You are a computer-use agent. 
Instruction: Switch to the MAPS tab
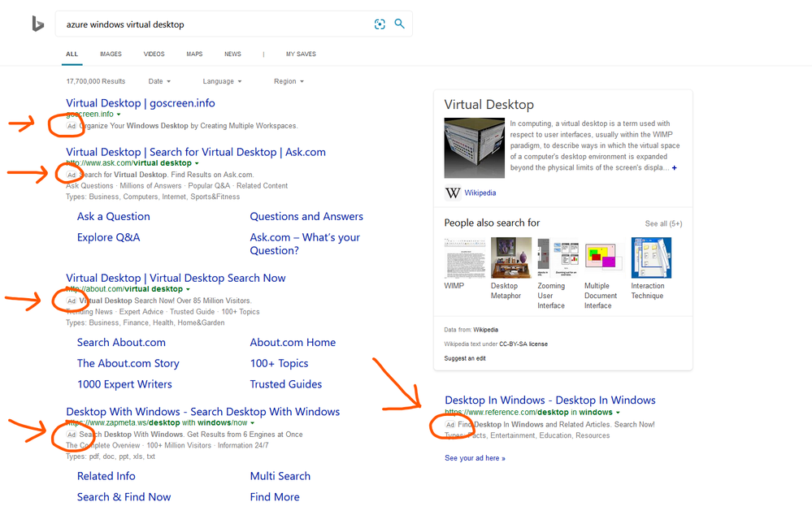click(x=194, y=54)
